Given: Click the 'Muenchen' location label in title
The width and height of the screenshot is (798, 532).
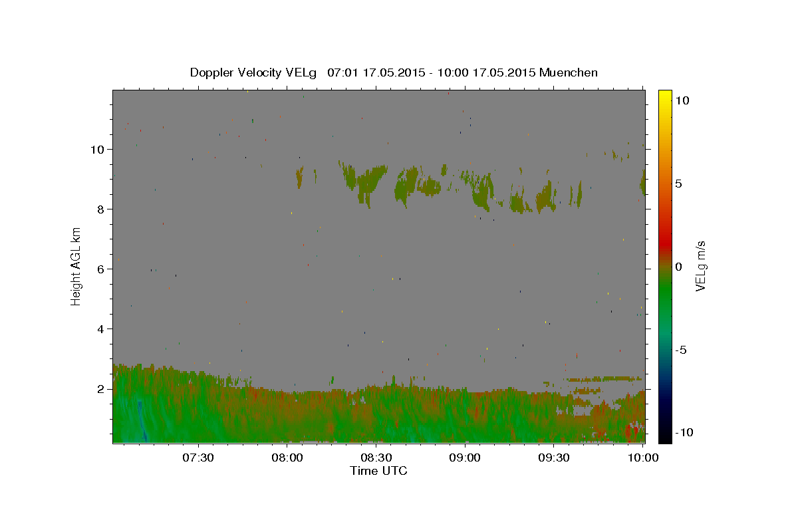Looking at the screenshot, I should click(569, 72).
